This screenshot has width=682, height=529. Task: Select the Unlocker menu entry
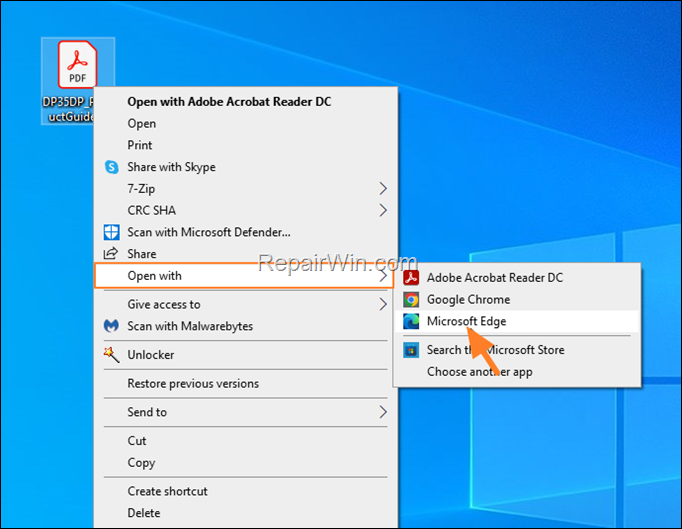point(246,355)
